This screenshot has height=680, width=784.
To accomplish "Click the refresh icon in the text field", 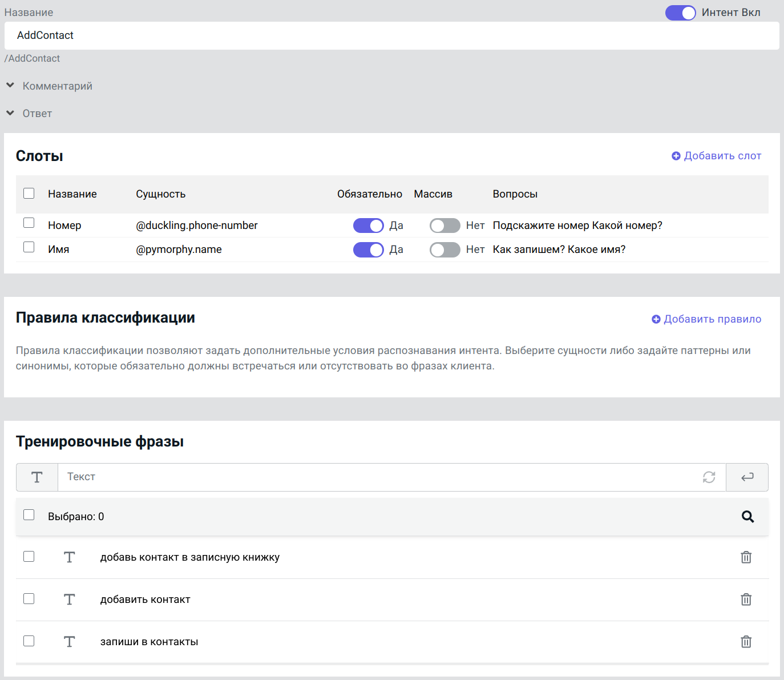I will (709, 477).
